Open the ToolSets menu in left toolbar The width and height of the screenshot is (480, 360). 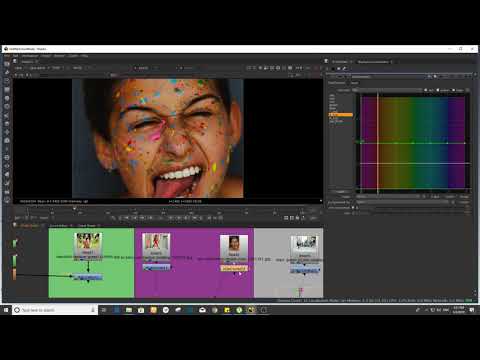pyautogui.click(x=7, y=183)
